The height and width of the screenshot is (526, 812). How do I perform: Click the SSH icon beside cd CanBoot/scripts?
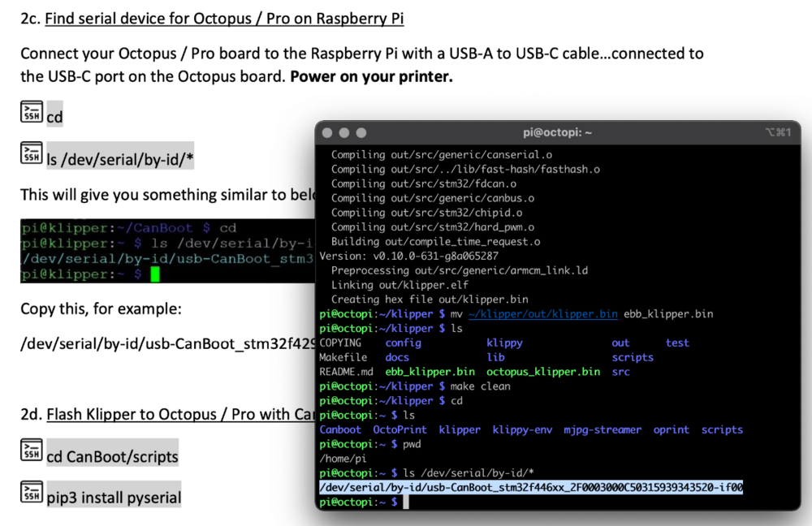32,450
